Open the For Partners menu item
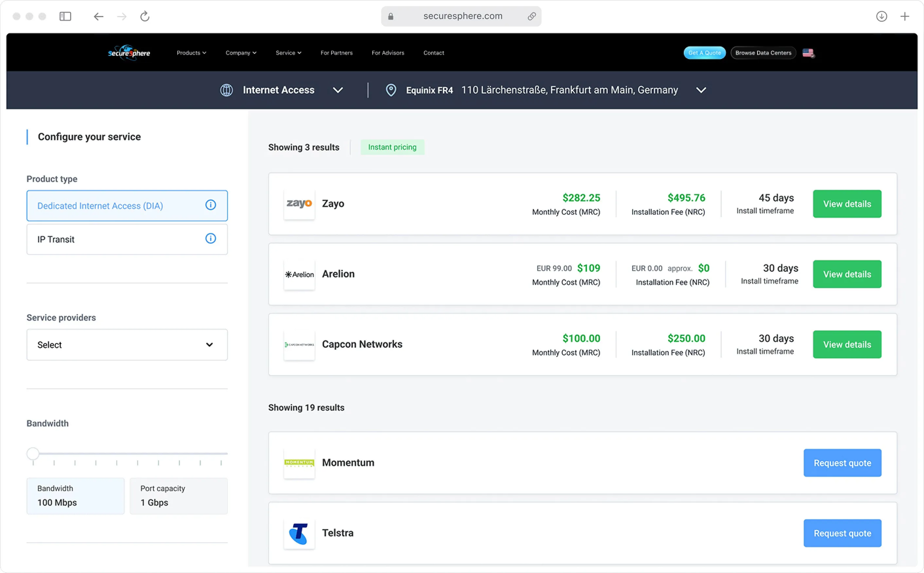 pos(336,53)
